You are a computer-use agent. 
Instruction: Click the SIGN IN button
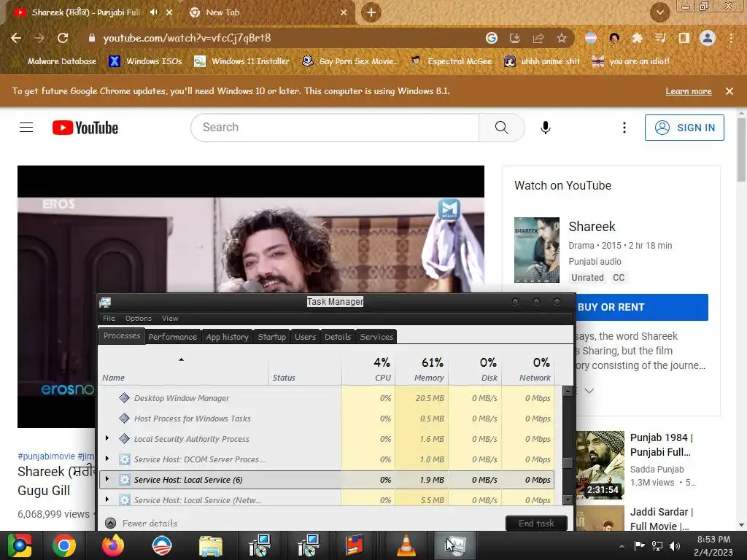[x=684, y=128]
